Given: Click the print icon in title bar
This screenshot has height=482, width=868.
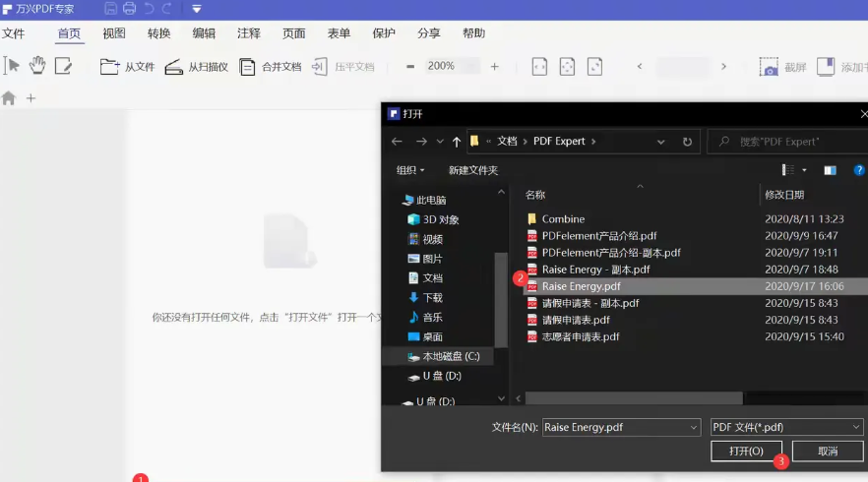Looking at the screenshot, I should coord(130,8).
